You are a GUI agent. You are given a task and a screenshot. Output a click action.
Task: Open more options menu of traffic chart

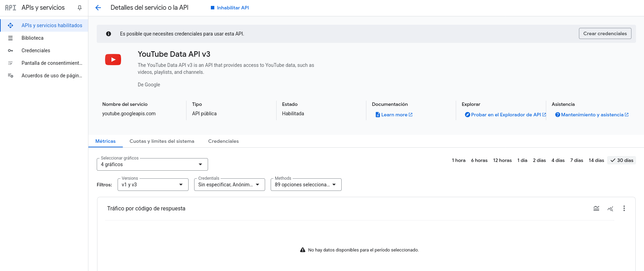pos(624,208)
